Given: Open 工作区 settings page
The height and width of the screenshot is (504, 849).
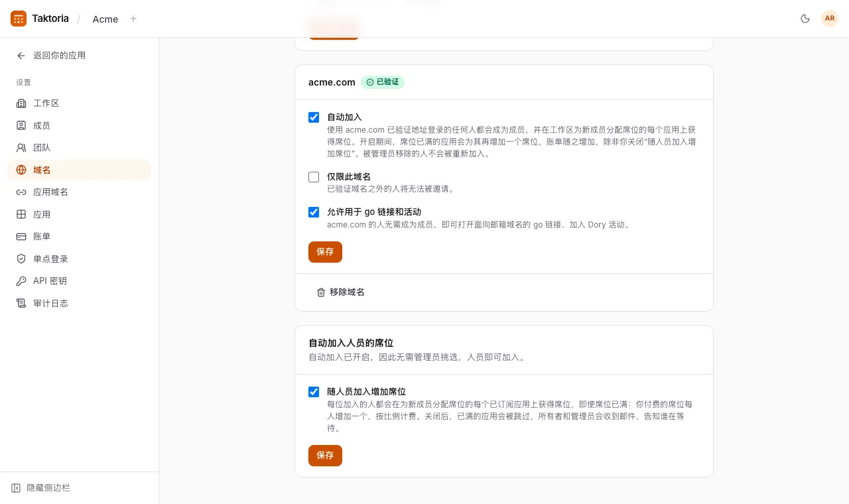Looking at the screenshot, I should click(x=80, y=103).
